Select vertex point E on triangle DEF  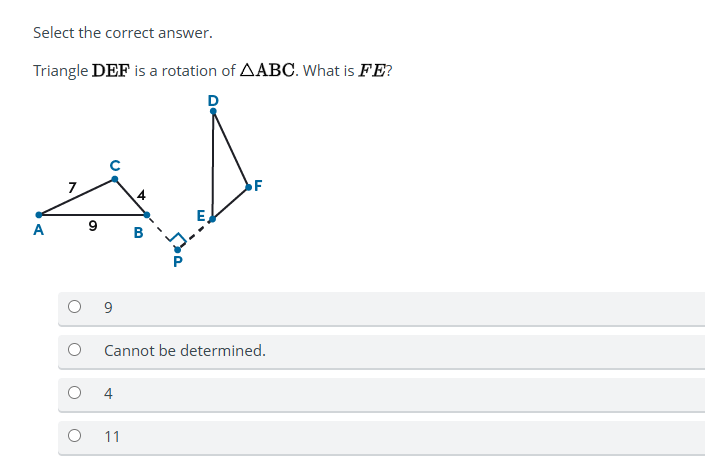(212, 219)
